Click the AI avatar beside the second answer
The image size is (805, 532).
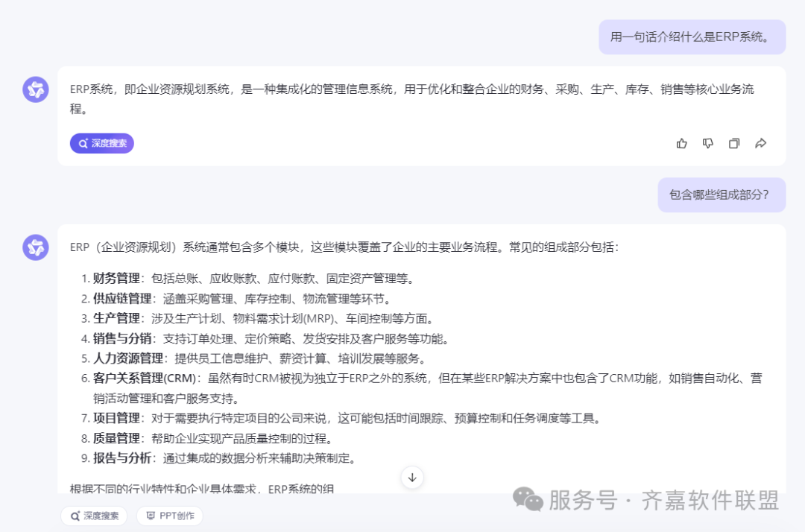[35, 247]
